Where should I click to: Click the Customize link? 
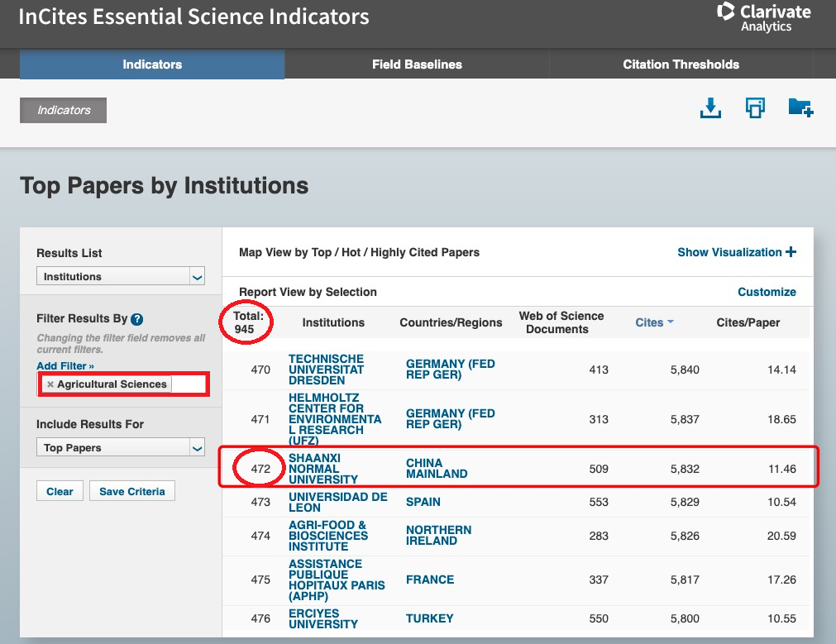click(767, 292)
